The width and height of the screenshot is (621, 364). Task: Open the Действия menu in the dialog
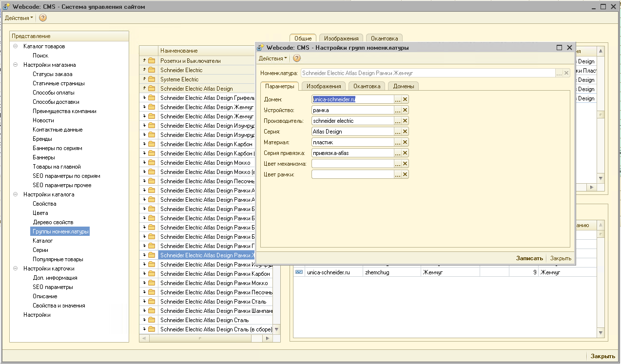[x=272, y=58]
